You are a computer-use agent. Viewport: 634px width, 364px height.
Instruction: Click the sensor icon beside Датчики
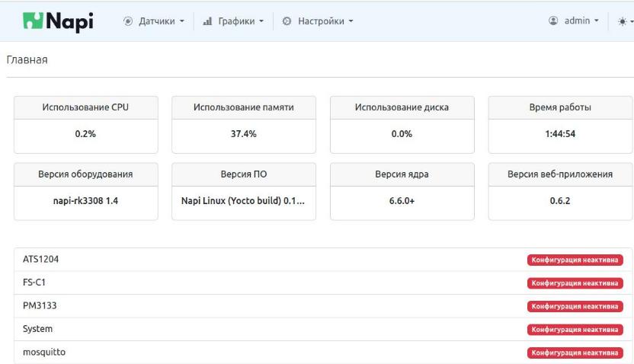click(x=127, y=21)
